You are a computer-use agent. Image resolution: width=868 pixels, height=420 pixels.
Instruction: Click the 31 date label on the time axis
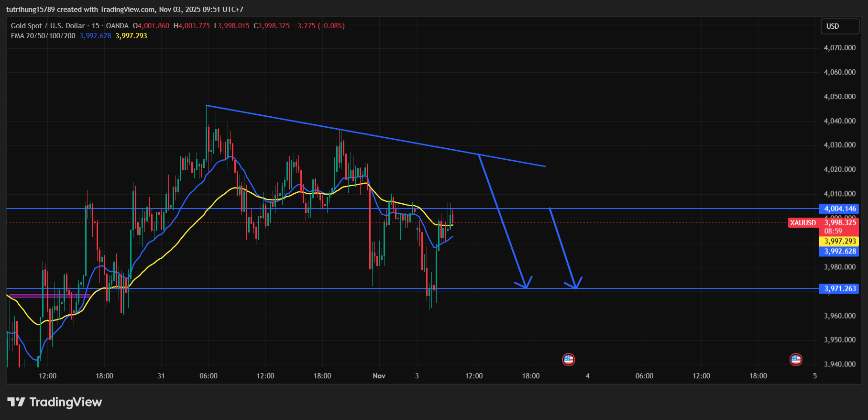click(x=161, y=376)
